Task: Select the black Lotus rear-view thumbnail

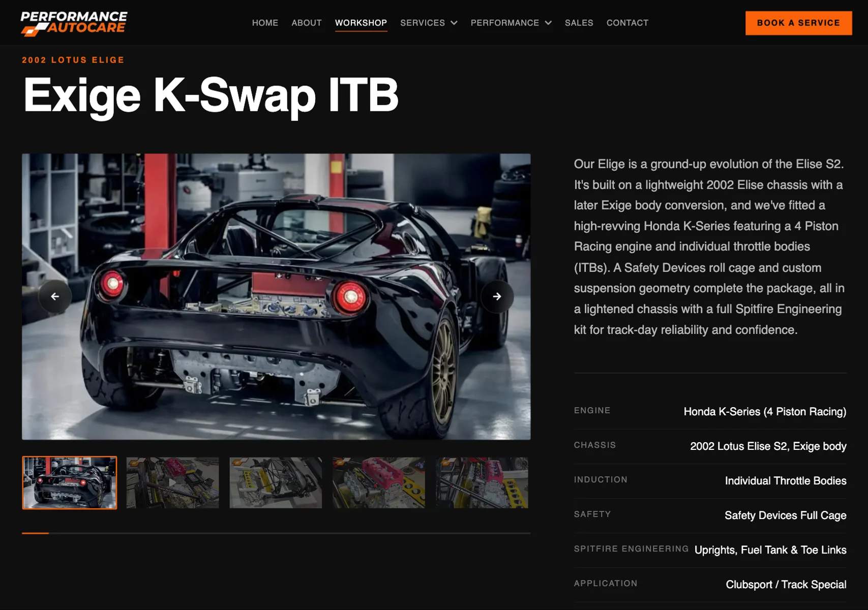Action: pos(70,482)
